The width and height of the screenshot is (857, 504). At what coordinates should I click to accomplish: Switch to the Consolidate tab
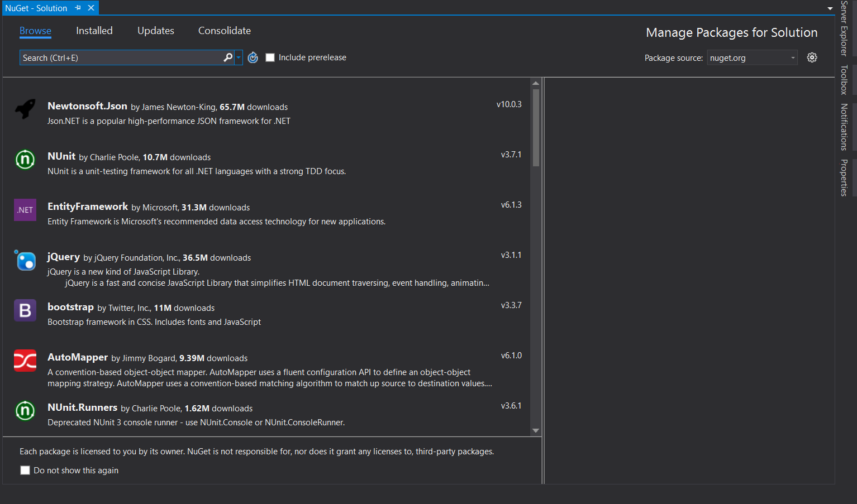coord(225,31)
